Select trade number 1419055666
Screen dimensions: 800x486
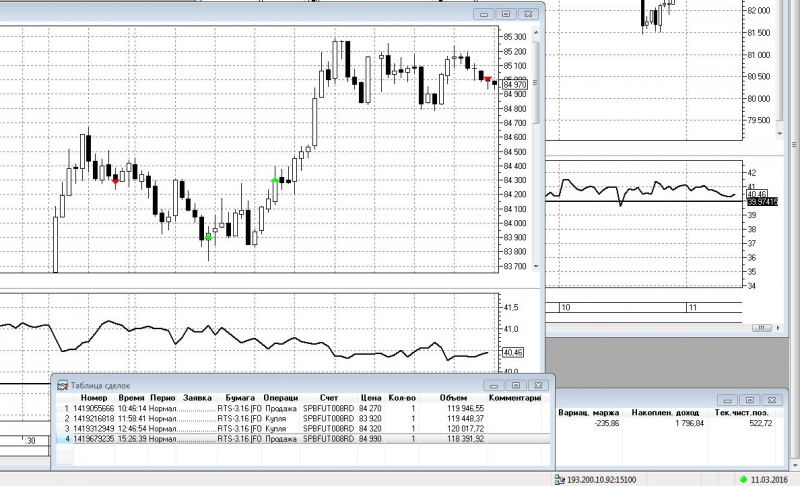coord(93,408)
